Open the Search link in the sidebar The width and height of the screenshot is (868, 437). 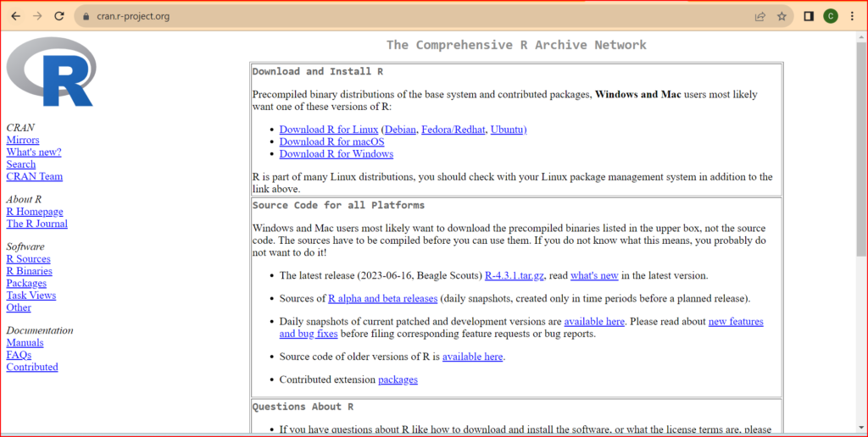[21, 164]
